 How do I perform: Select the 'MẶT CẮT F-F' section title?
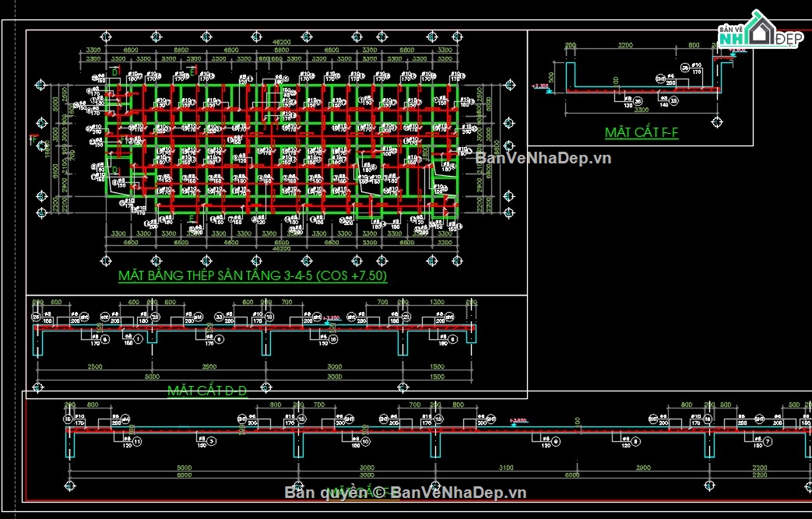pyautogui.click(x=642, y=132)
